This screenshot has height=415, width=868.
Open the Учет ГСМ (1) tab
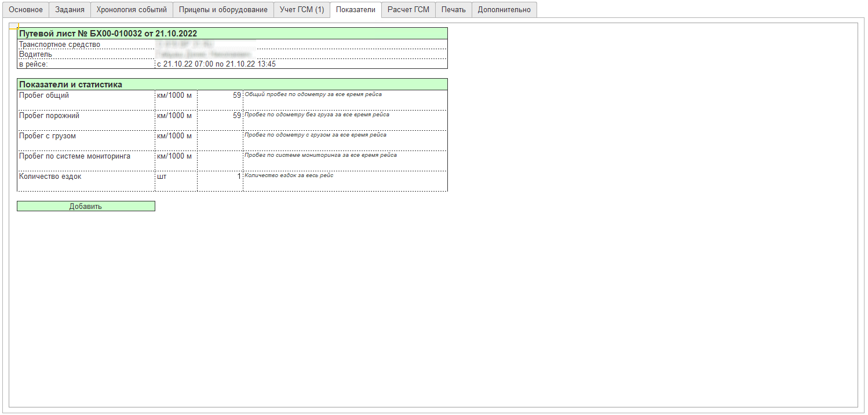[301, 10]
